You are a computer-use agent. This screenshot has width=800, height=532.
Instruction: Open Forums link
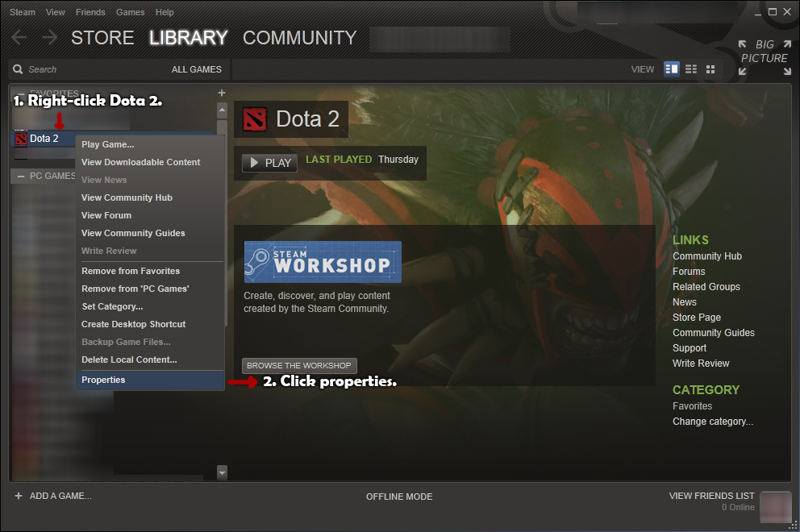tap(689, 272)
